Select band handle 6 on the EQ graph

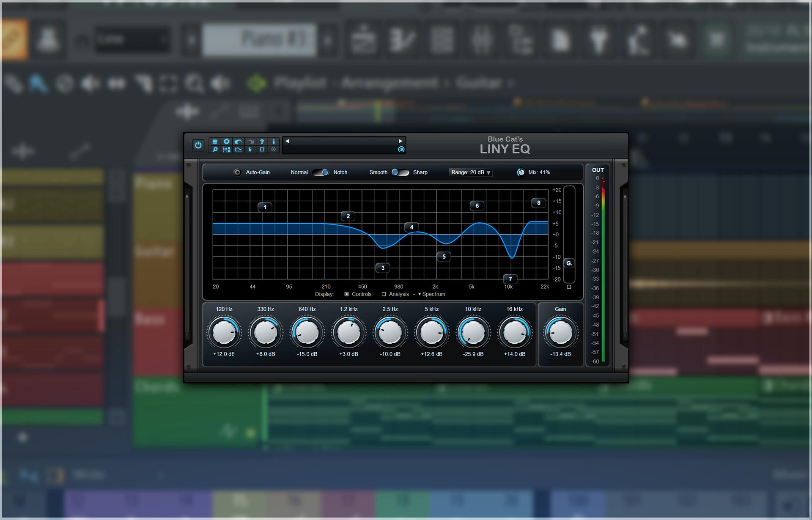477,206
